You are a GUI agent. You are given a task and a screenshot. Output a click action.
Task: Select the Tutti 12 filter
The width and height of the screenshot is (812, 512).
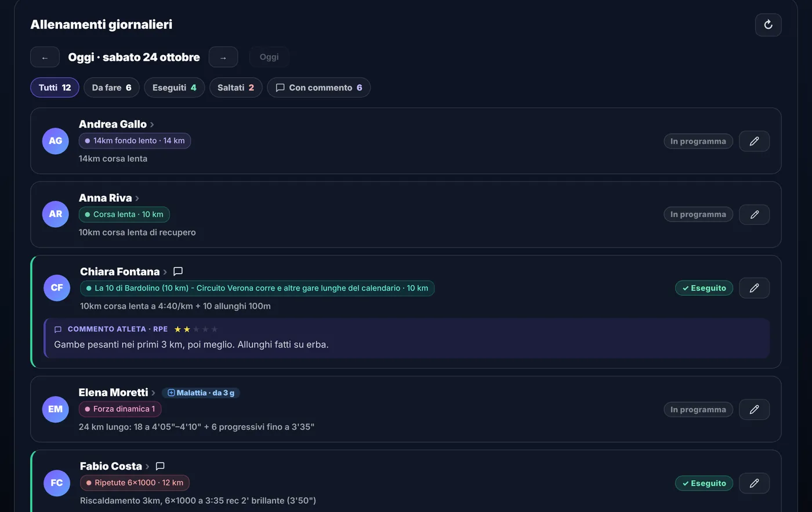[55, 88]
